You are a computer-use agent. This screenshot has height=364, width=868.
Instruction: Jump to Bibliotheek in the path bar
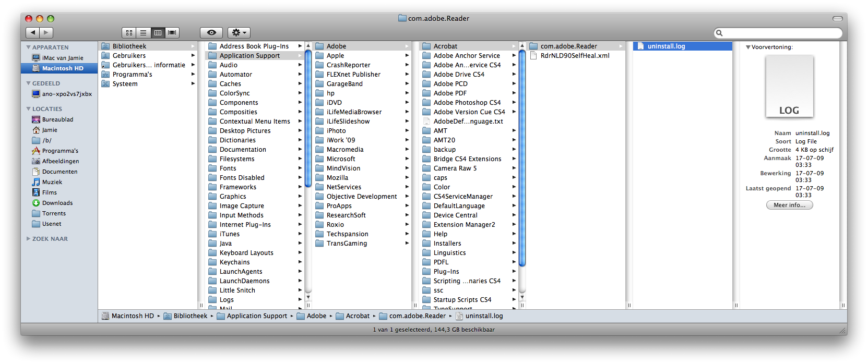(185, 316)
